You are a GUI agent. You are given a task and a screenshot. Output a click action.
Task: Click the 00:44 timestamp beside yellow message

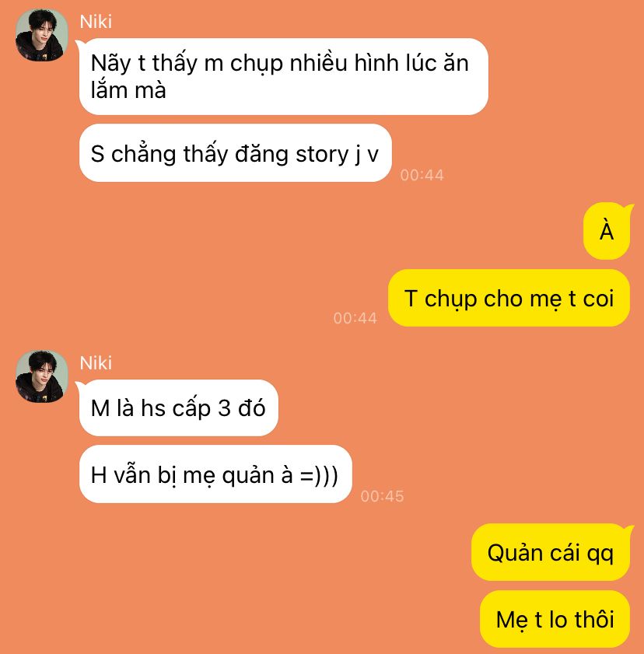tap(355, 318)
